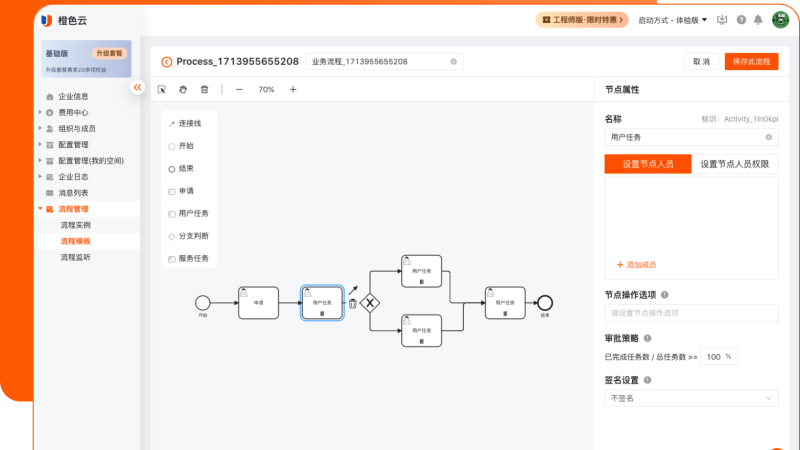Pick the 连接线 connector tool in palette
Screen dimensions: 800x450
[185, 123]
